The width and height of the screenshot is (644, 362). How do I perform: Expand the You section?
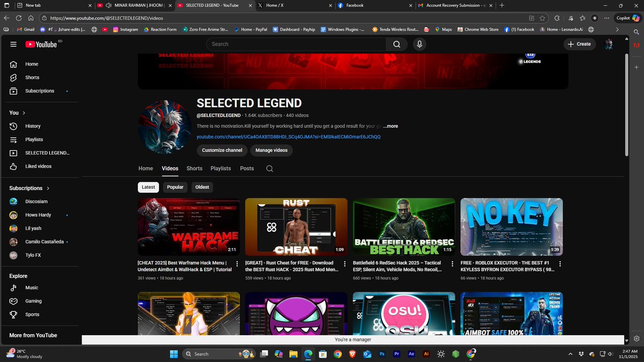(x=17, y=113)
